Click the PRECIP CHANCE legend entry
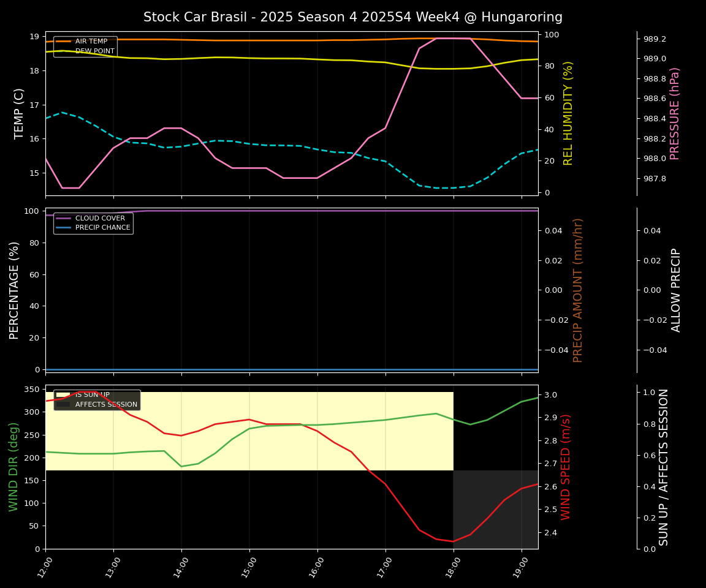Screen dimensions: 706x588 coord(102,228)
